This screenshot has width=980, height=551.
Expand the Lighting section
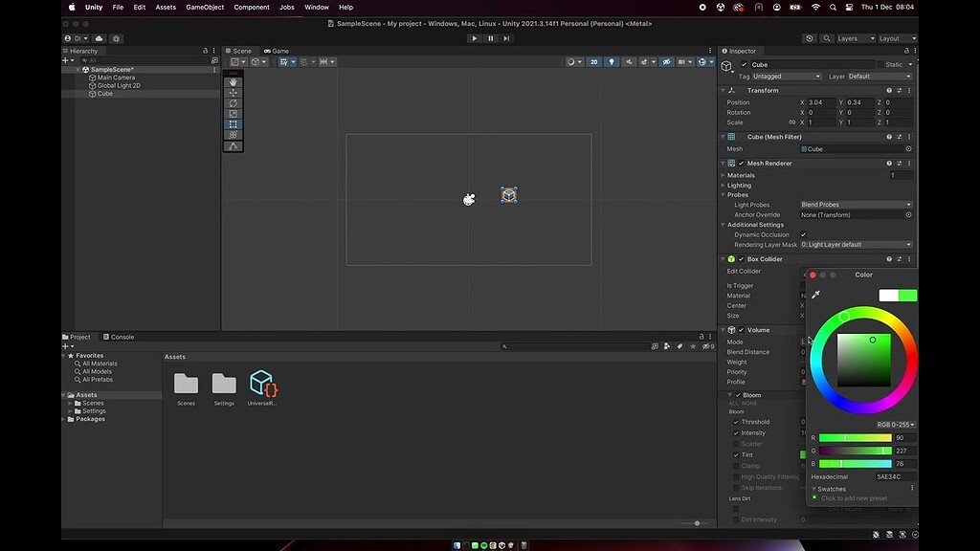(x=724, y=186)
